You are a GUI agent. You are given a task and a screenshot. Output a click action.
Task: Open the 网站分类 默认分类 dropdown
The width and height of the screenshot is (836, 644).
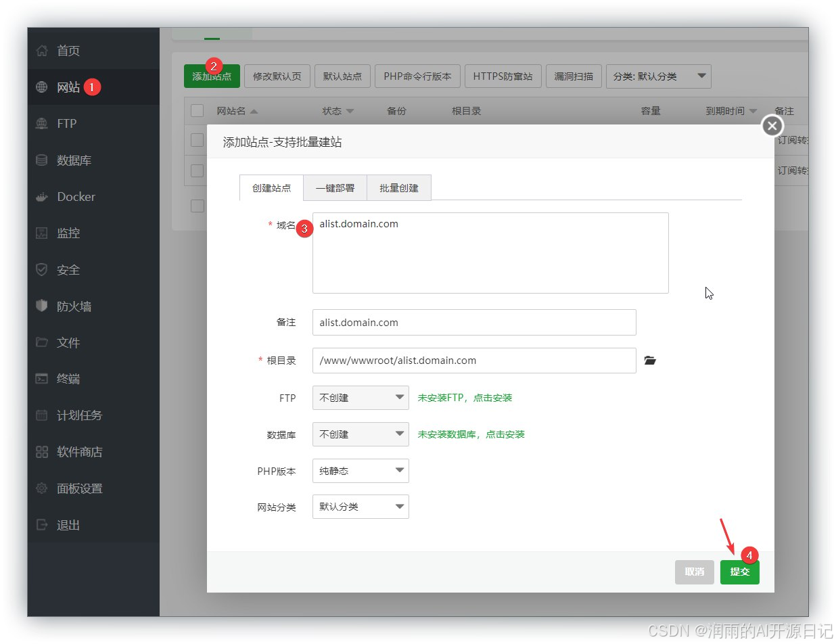[361, 507]
